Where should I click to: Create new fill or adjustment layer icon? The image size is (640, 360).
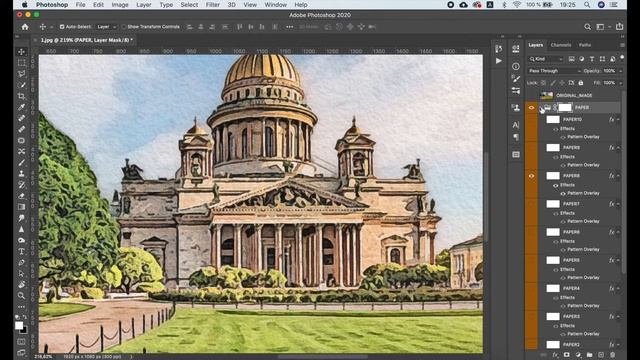[578, 355]
